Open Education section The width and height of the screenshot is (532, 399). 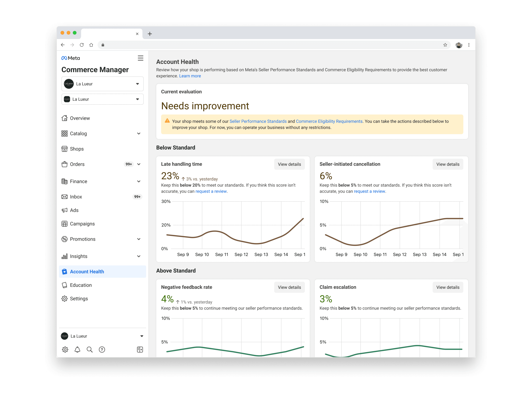[x=102, y=285]
